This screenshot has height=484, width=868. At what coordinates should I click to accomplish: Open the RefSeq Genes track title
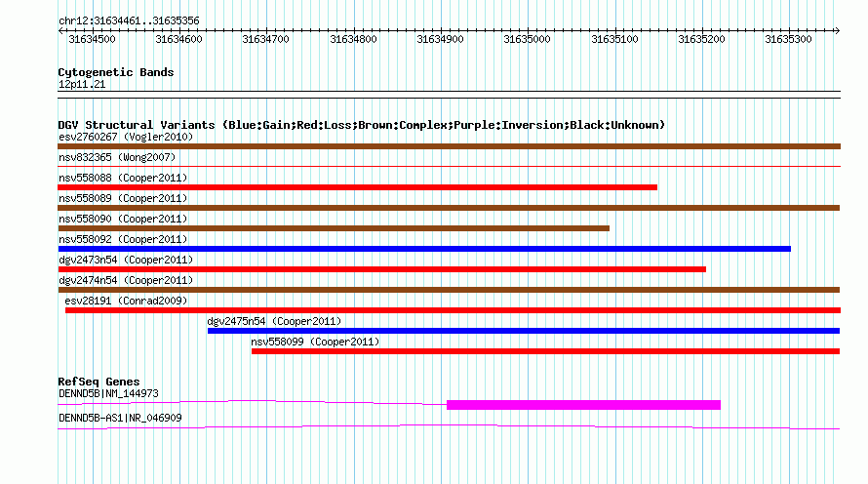click(99, 382)
